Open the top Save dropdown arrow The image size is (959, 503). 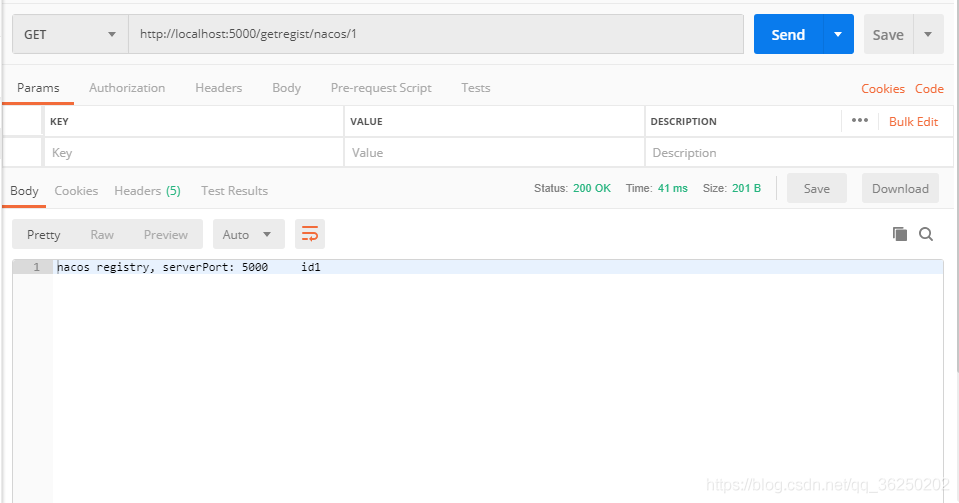(x=928, y=34)
